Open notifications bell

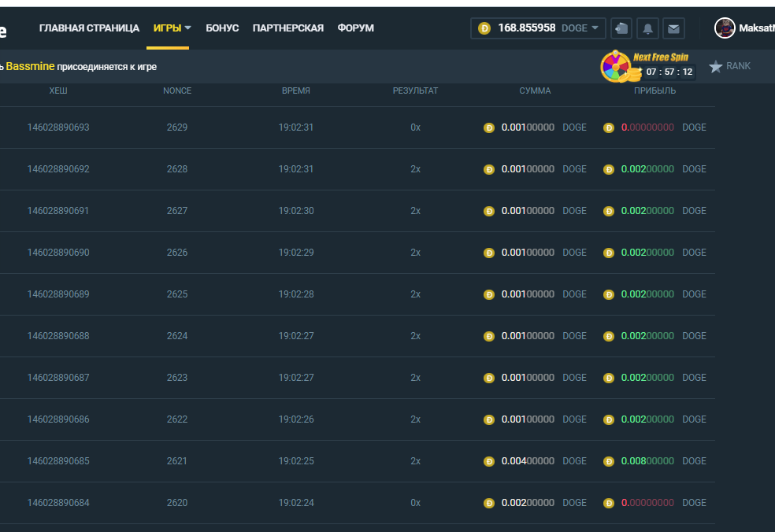tap(647, 28)
